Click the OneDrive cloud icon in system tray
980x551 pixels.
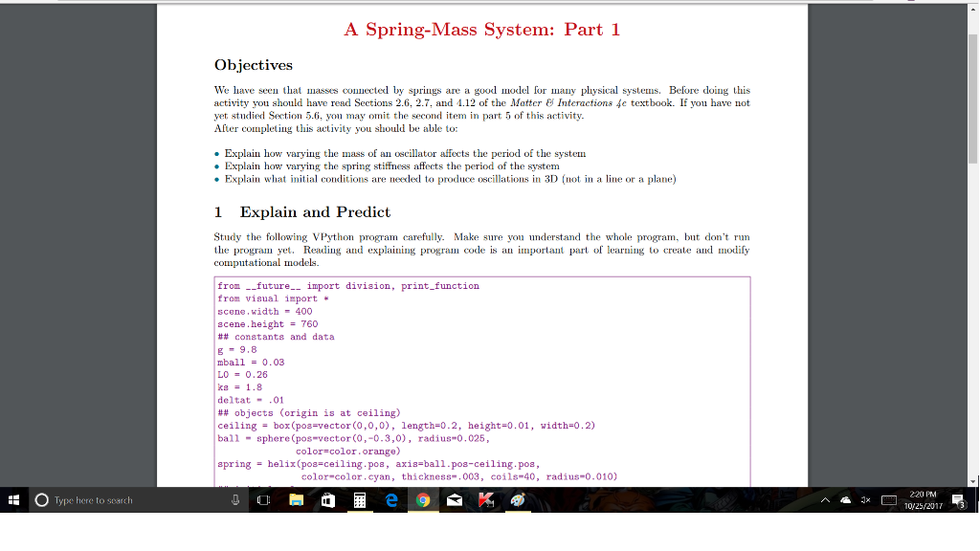(x=845, y=499)
